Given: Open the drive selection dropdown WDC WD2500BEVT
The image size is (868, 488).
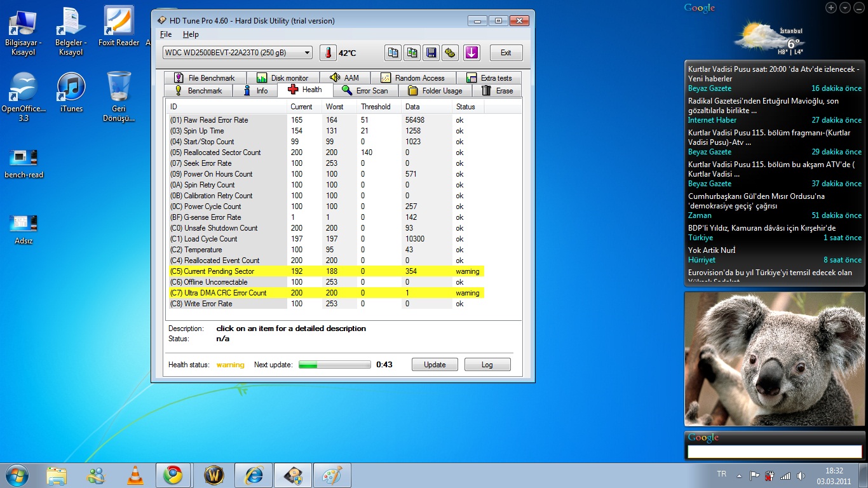Looking at the screenshot, I should (x=238, y=53).
